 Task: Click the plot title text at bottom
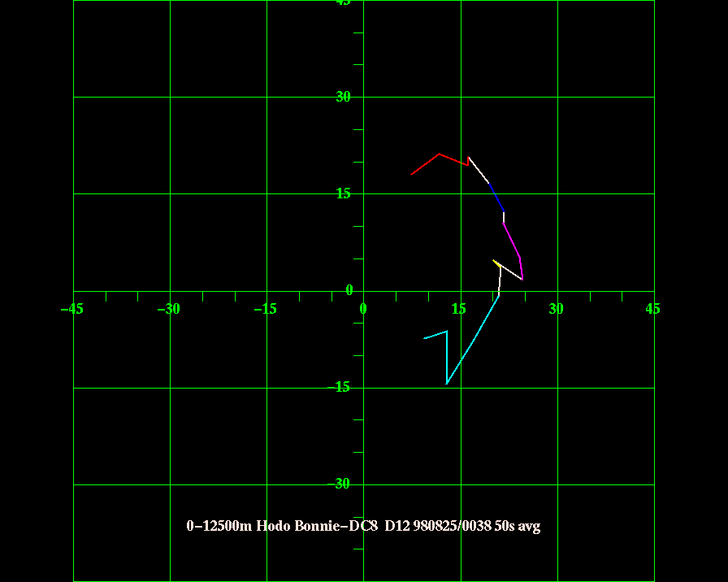363,526
